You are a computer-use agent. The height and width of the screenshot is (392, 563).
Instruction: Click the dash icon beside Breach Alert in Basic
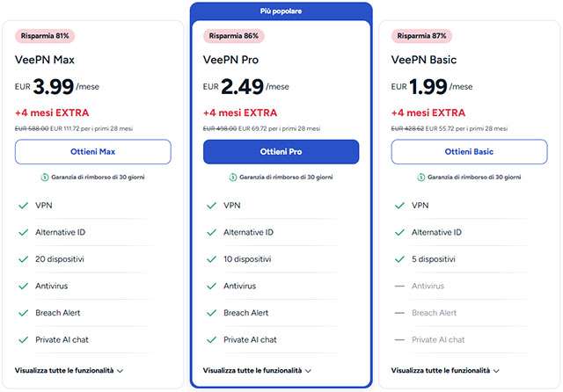(398, 313)
